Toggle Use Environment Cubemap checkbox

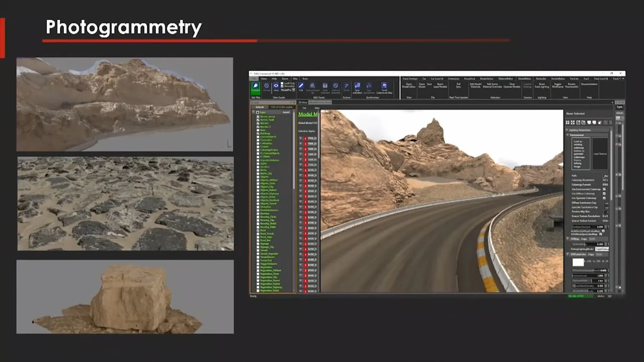(x=604, y=189)
